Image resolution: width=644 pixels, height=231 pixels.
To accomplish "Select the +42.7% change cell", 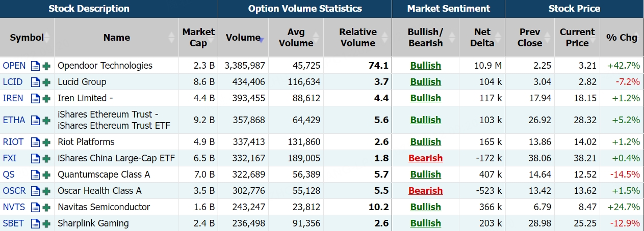I will (x=622, y=66).
